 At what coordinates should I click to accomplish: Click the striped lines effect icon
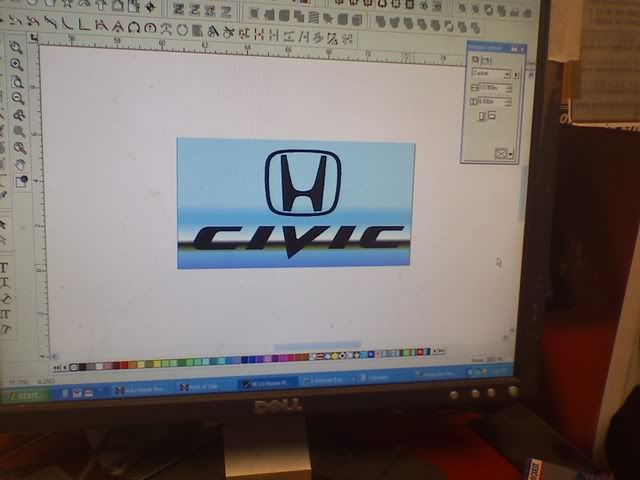[x=313, y=18]
